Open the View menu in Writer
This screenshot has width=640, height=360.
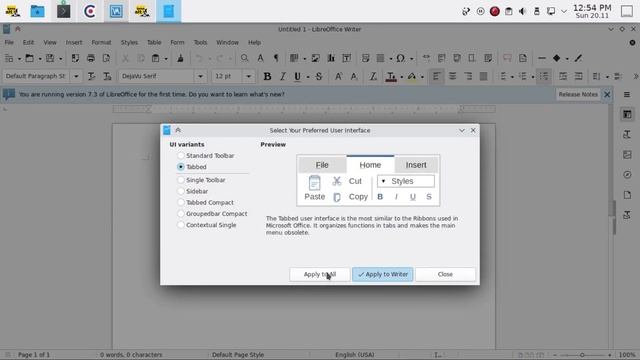coord(50,42)
